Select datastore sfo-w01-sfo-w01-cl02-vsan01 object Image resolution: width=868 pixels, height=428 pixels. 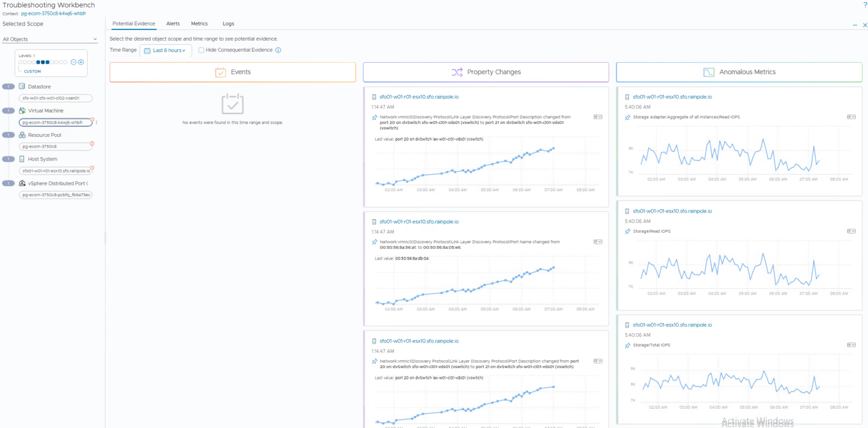[x=55, y=98]
